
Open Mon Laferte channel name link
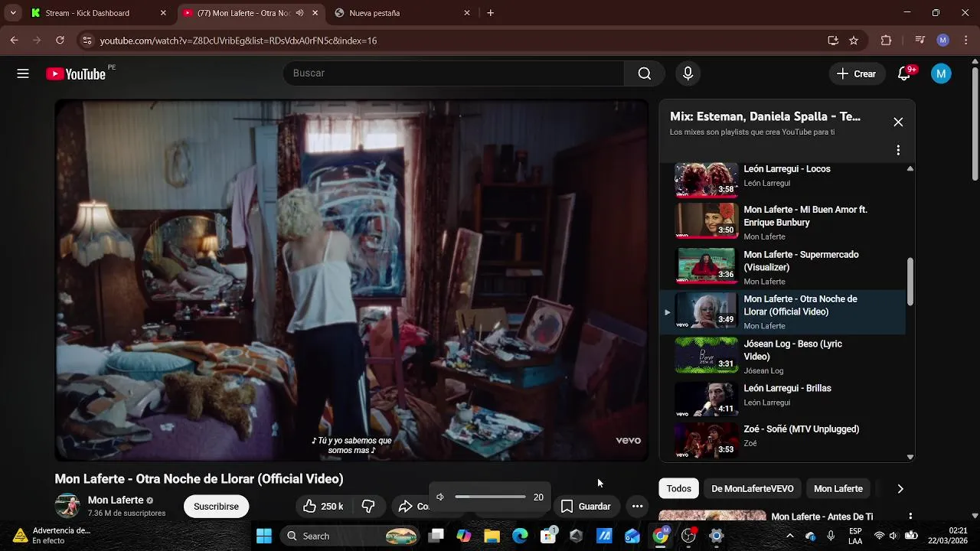116,500
